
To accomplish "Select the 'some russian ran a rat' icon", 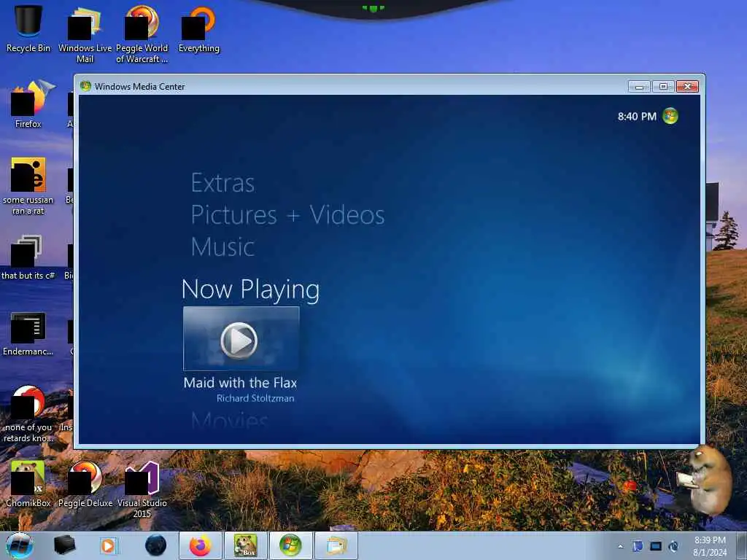I will (x=28, y=187).
